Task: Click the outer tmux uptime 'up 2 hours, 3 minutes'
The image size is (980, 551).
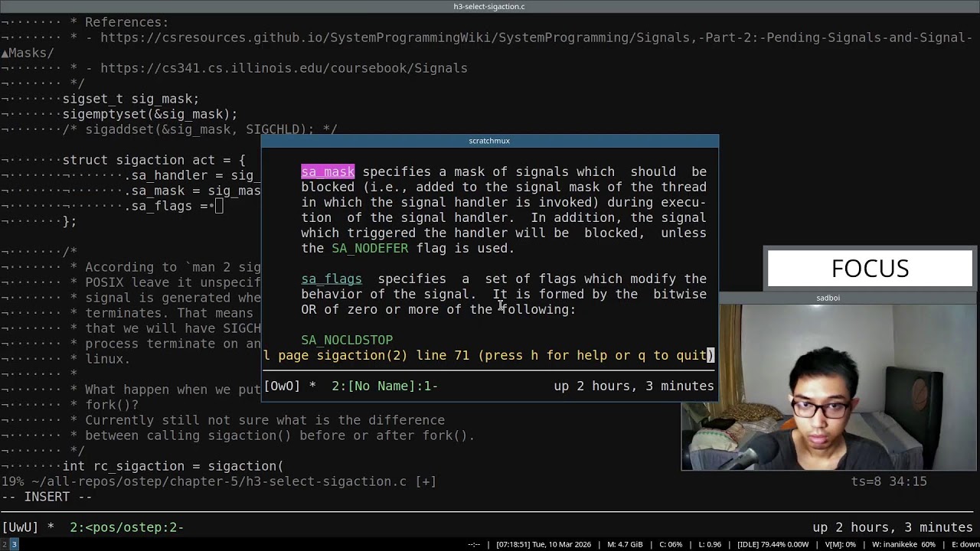Action: [x=893, y=527]
